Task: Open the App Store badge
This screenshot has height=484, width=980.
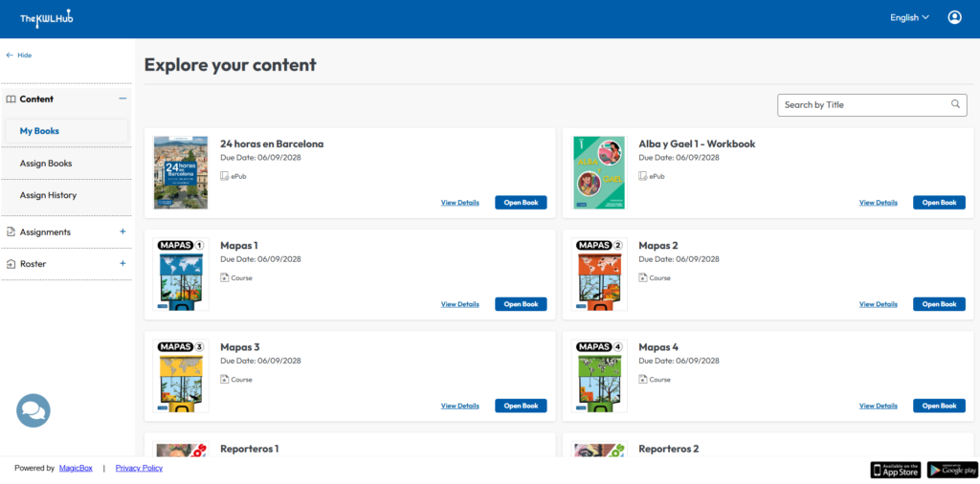Action: click(896, 469)
